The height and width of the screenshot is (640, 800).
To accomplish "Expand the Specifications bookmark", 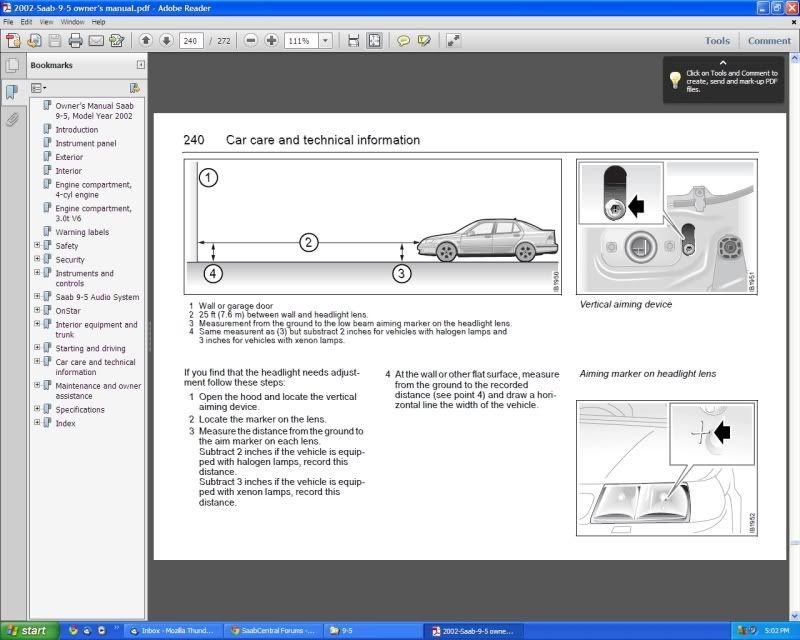I will [37, 409].
